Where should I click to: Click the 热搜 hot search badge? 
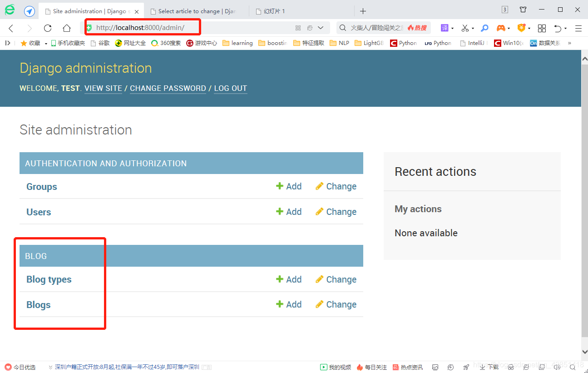coord(417,28)
